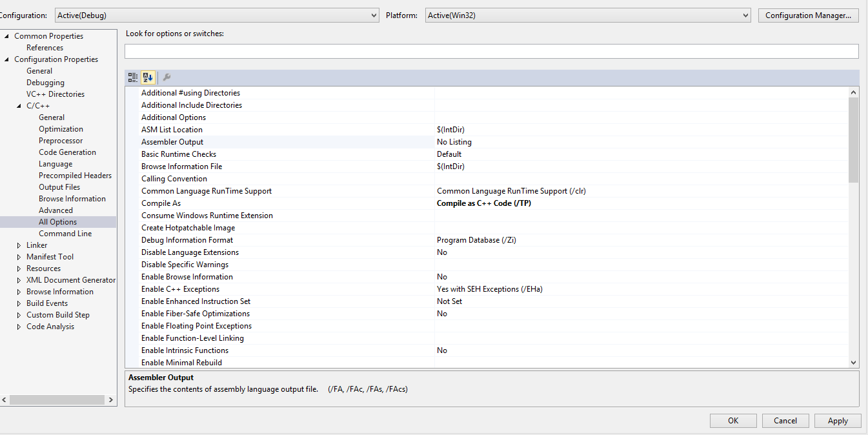Image resolution: width=868 pixels, height=435 pixels.
Task: Select References in the tree
Action: click(45, 48)
